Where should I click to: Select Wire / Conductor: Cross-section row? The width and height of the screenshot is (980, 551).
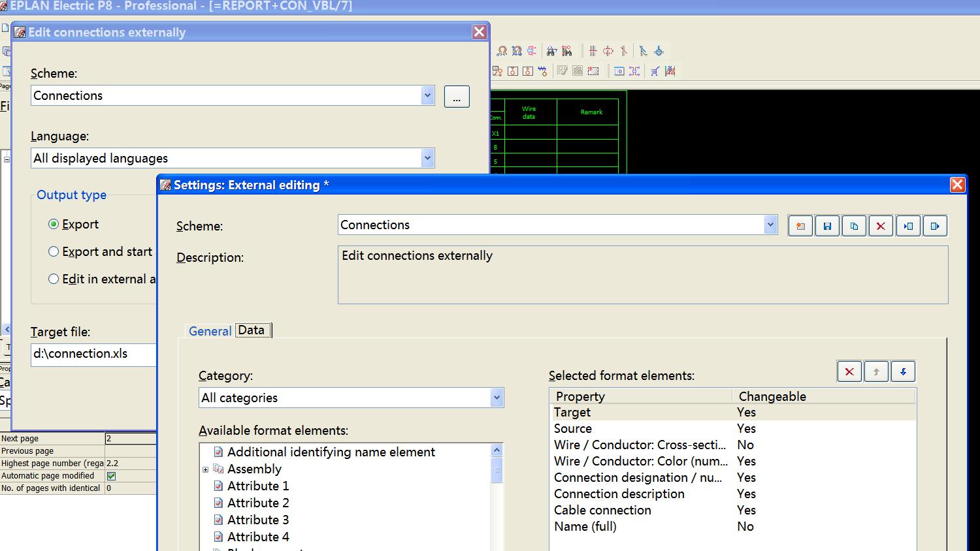pyautogui.click(x=732, y=445)
